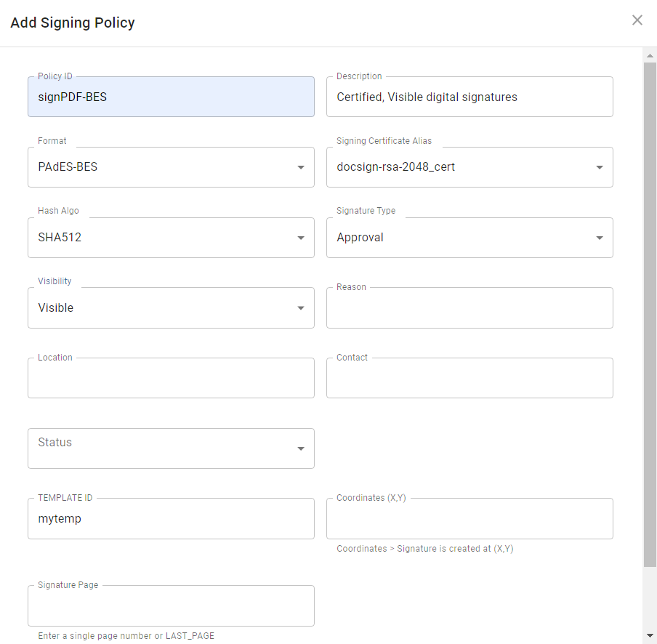This screenshot has width=657, height=644.
Task: Select the Policy ID field
Action: tap(171, 96)
